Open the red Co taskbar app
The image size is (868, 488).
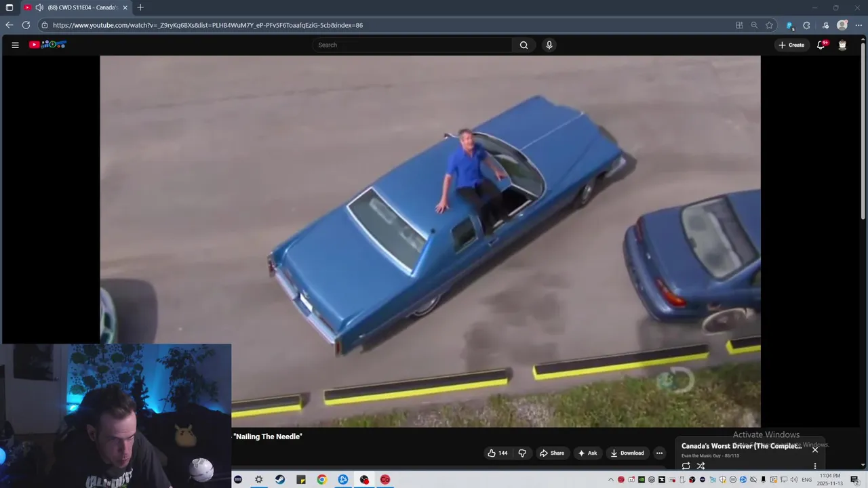(385, 479)
